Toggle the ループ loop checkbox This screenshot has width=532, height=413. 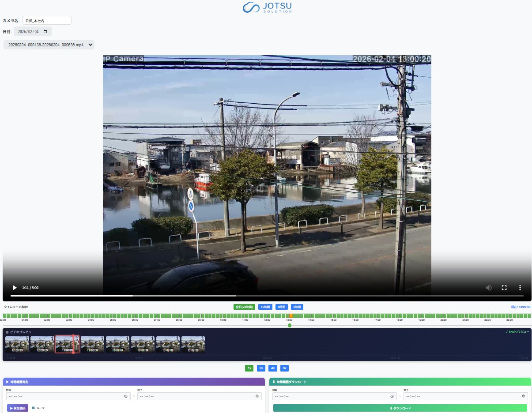coord(34,408)
